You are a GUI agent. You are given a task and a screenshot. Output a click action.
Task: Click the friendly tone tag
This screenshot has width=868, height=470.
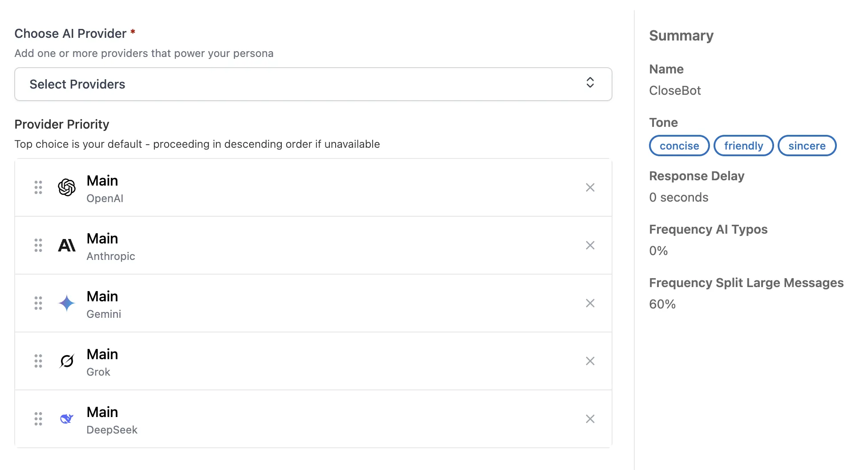point(743,146)
